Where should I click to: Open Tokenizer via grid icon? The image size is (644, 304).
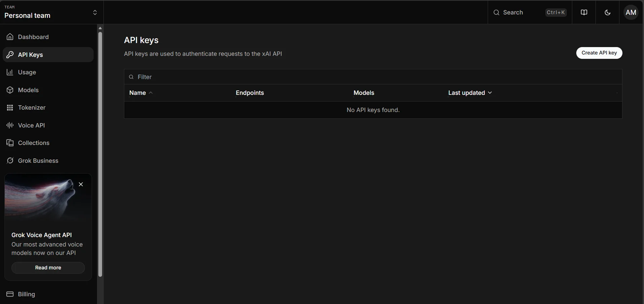(x=10, y=108)
